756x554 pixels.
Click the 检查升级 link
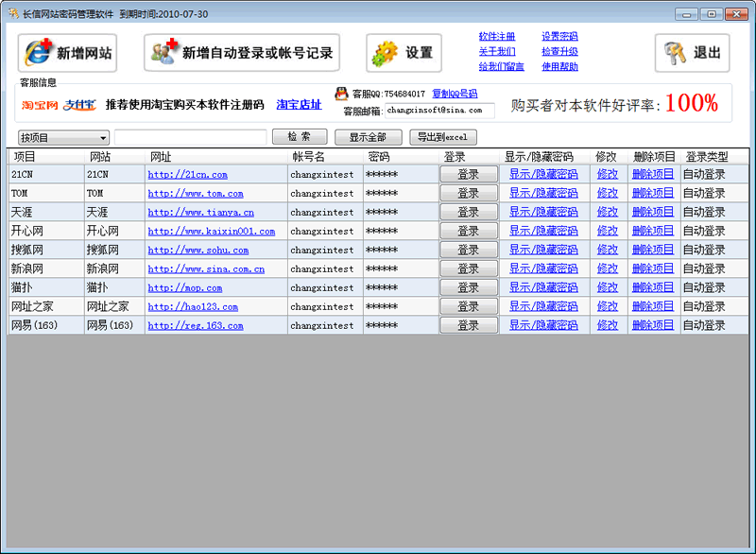point(559,52)
